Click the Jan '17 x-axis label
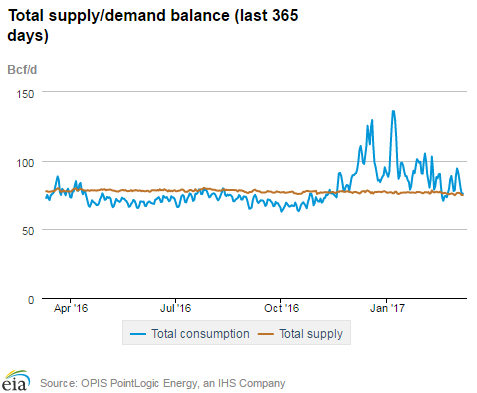Image resolution: width=477 pixels, height=393 pixels. [387, 308]
